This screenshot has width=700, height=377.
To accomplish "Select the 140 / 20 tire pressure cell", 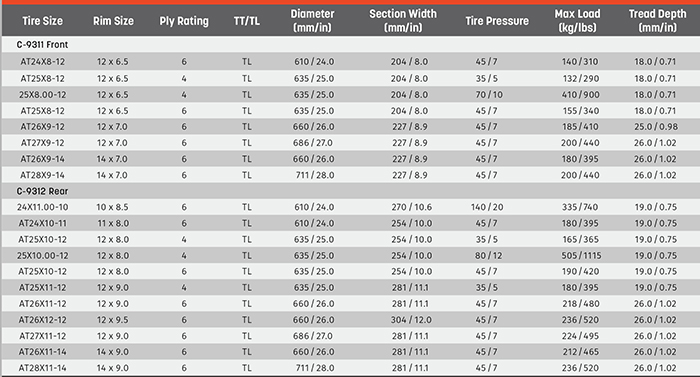I will 487,207.
